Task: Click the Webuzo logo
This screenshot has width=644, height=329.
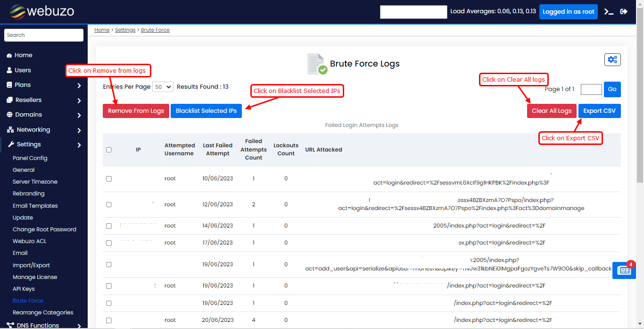Action: pyautogui.click(x=42, y=12)
